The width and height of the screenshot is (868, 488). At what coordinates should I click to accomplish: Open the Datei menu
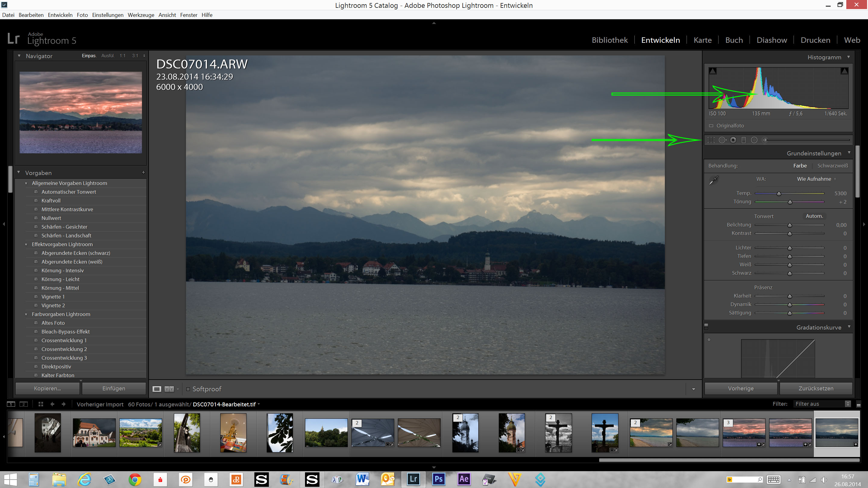(8, 15)
